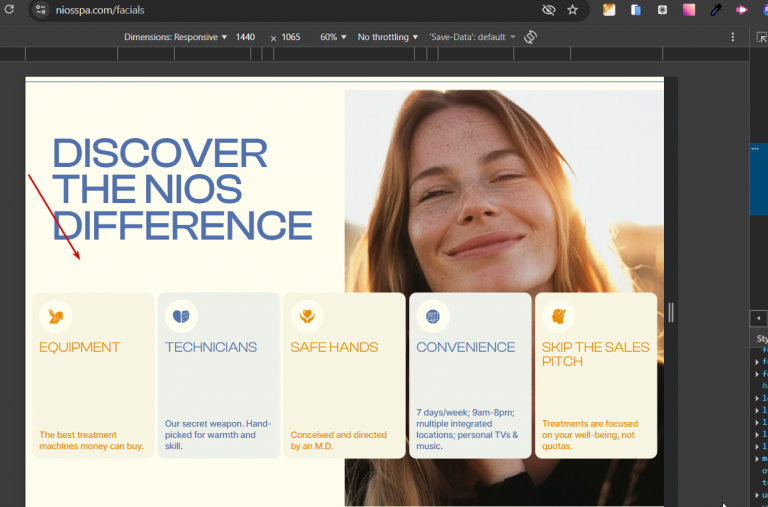Bookmark this page with the star icon
Viewport: 768px width, 507px height.
click(x=573, y=10)
